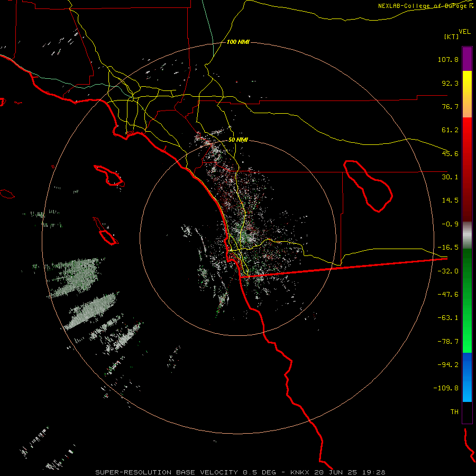
Task: Click the -0.9 legend value
Action: click(x=450, y=224)
